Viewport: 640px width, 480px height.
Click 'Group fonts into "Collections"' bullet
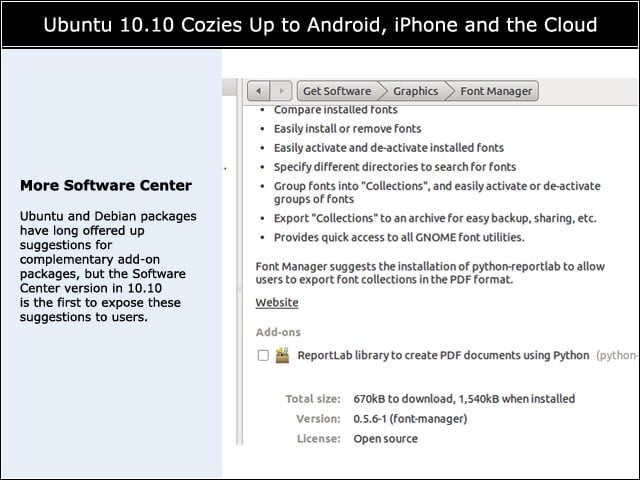437,192
